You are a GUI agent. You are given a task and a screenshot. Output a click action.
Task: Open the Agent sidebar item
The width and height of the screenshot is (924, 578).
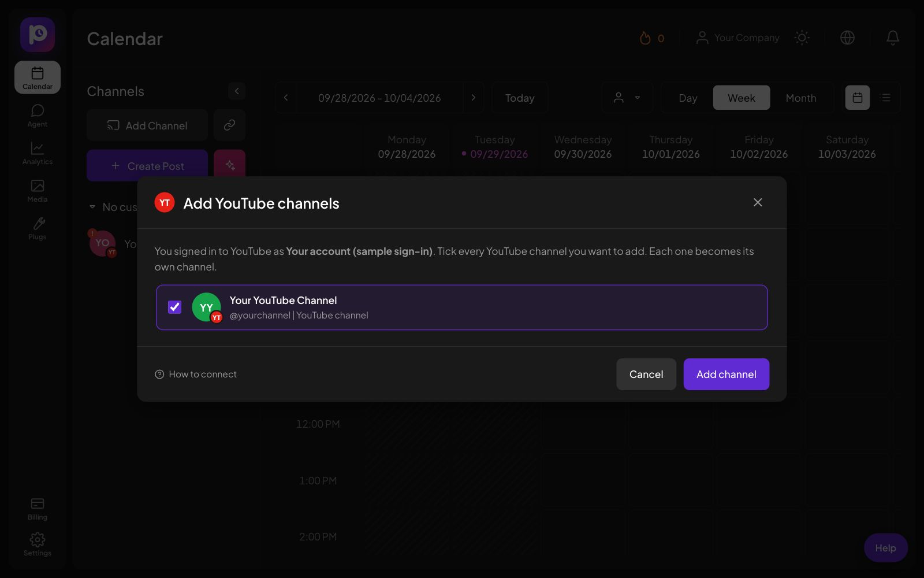click(x=38, y=115)
